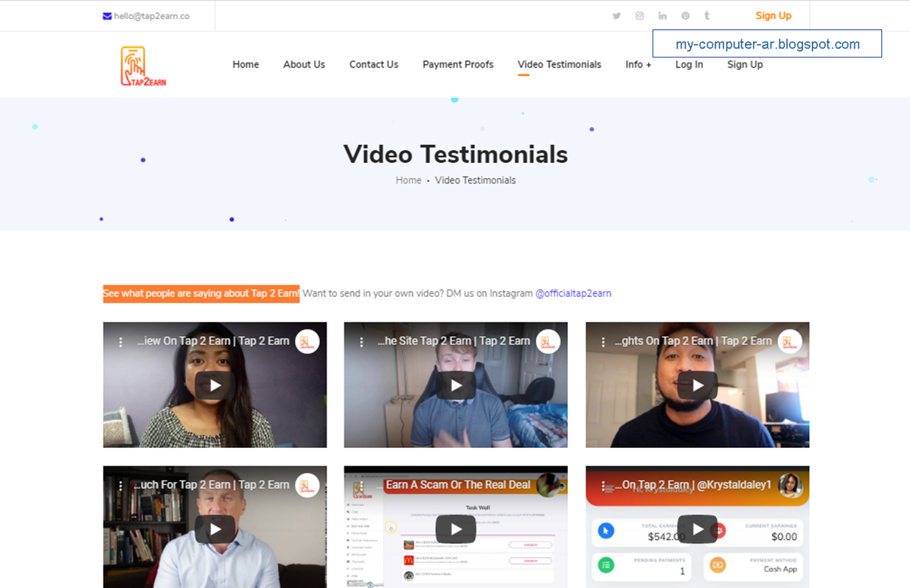Open video menu dots on Krystaldaley1 video
This screenshot has height=588, width=910.
[x=603, y=486]
